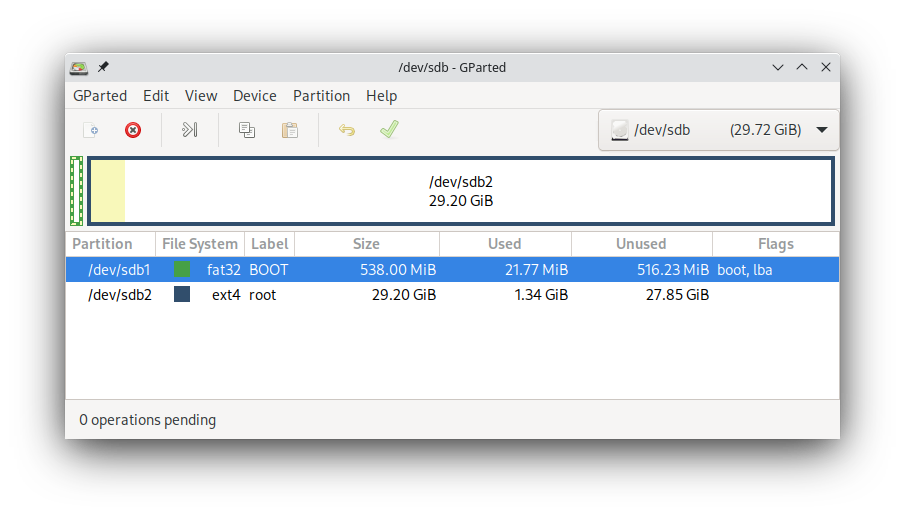Click the Copy partition toolbar icon
Image resolution: width=905 pixels, height=516 pixels.
(x=247, y=130)
